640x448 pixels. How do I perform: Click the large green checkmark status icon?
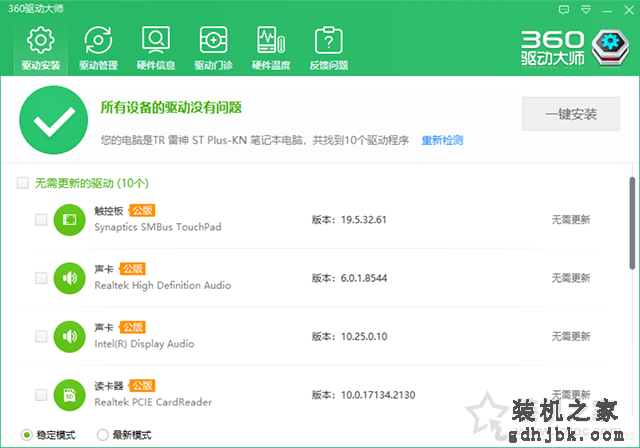tap(53, 120)
